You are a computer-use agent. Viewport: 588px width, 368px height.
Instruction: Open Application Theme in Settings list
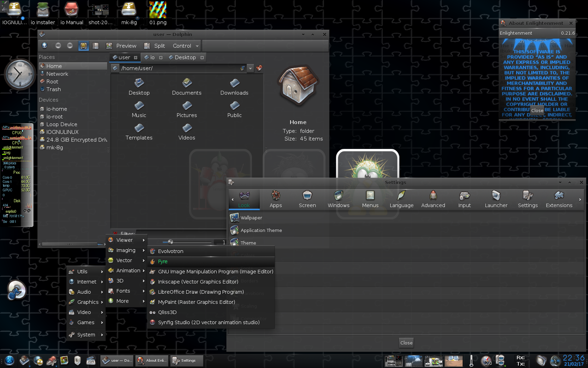406,230
